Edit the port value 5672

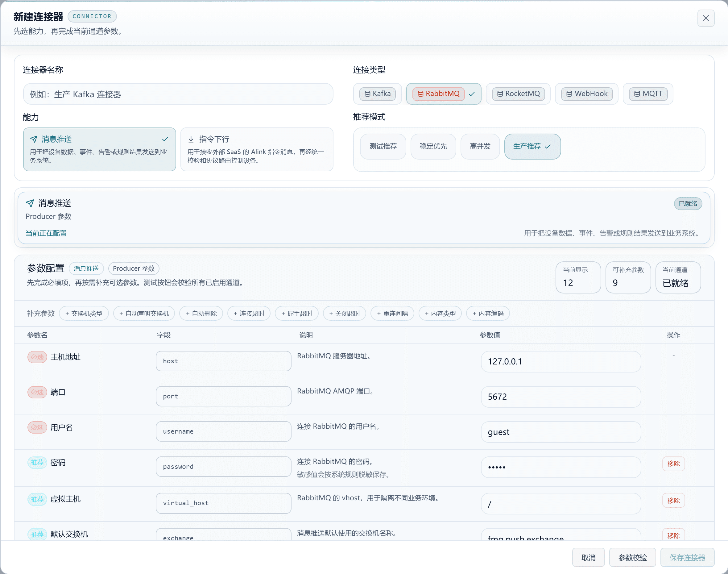561,397
